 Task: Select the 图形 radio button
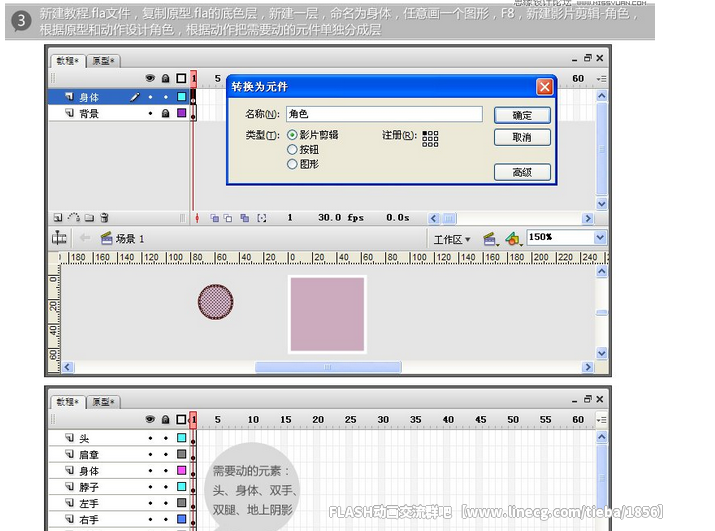click(292, 164)
